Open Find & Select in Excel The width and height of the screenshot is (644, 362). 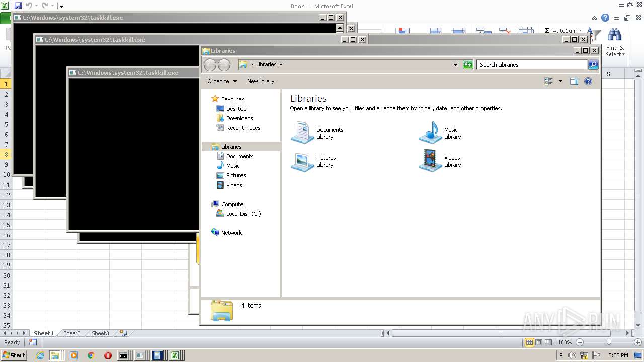coord(615,43)
